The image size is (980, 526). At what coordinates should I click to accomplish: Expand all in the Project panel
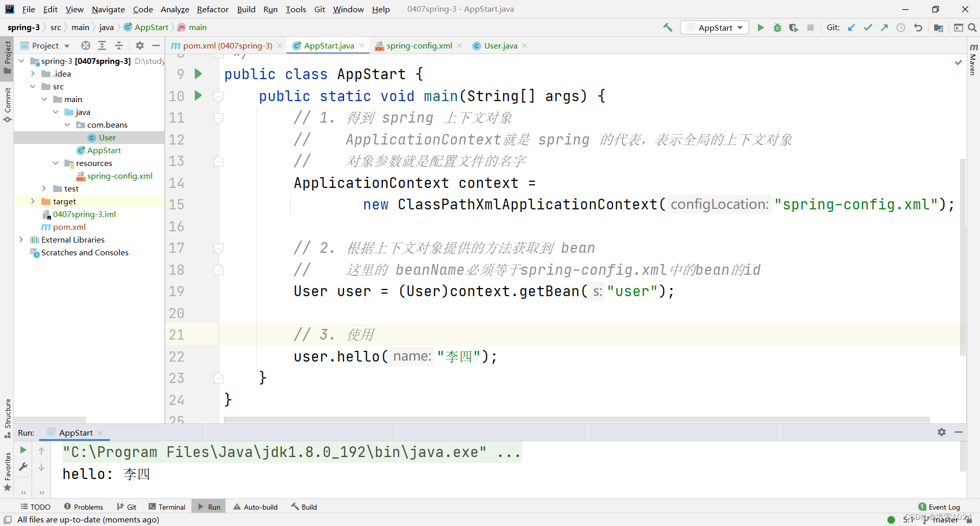[x=102, y=45]
